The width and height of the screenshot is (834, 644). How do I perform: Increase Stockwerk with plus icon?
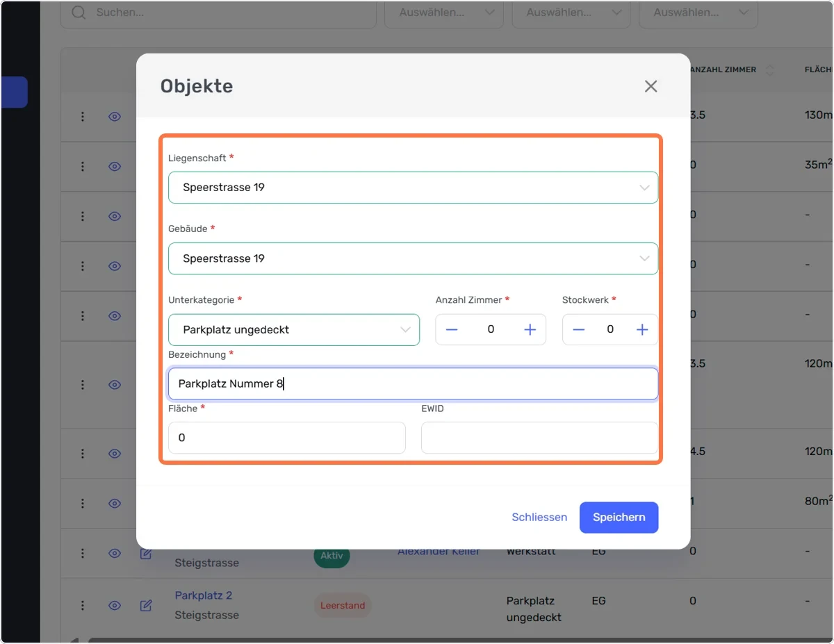click(x=642, y=329)
